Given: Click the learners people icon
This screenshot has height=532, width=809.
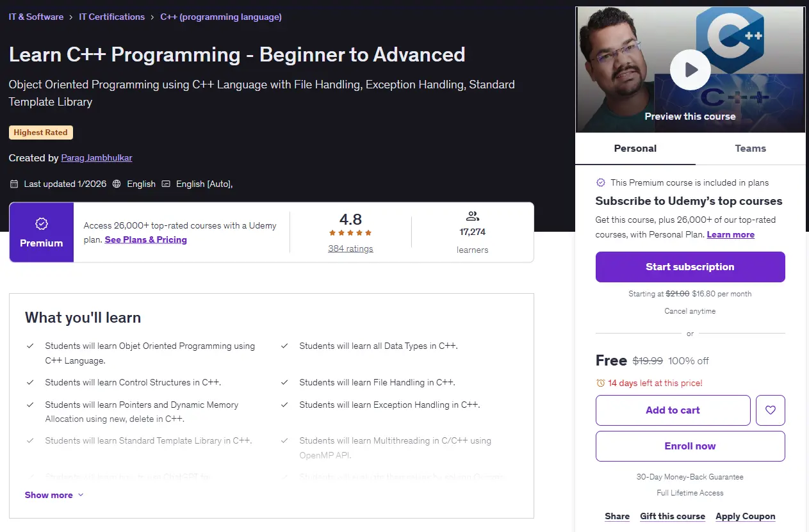Looking at the screenshot, I should (x=473, y=216).
